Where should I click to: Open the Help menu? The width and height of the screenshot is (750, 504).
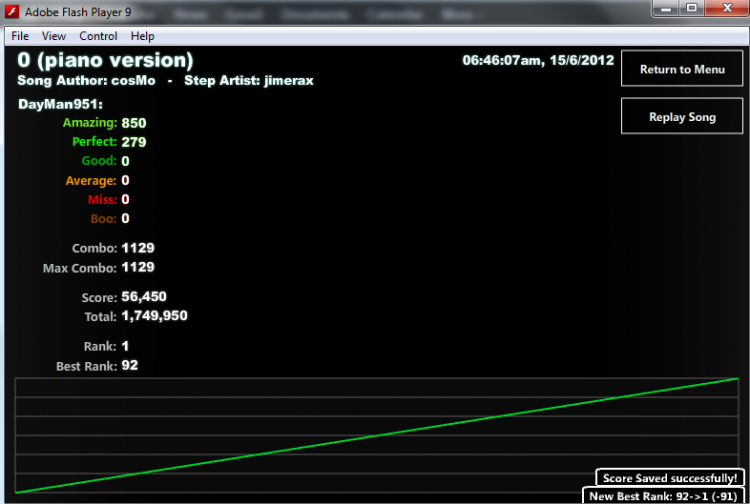[143, 36]
